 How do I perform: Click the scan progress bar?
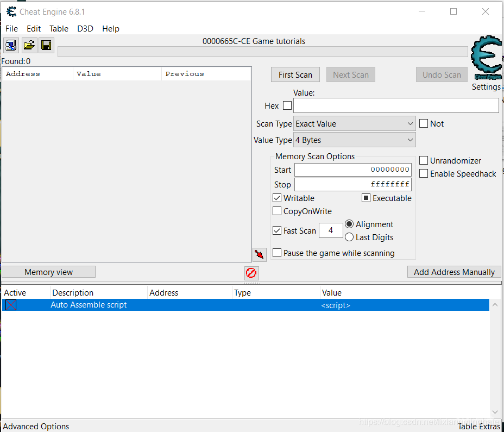click(263, 52)
